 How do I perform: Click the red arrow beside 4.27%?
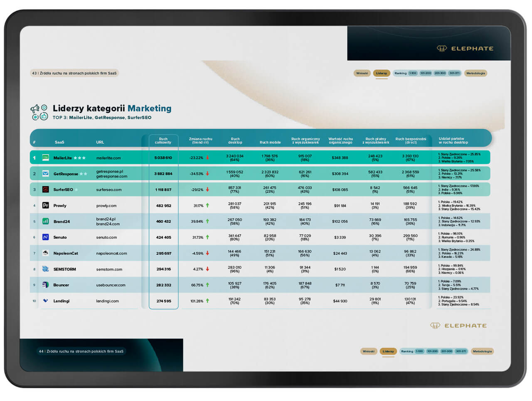tap(207, 269)
